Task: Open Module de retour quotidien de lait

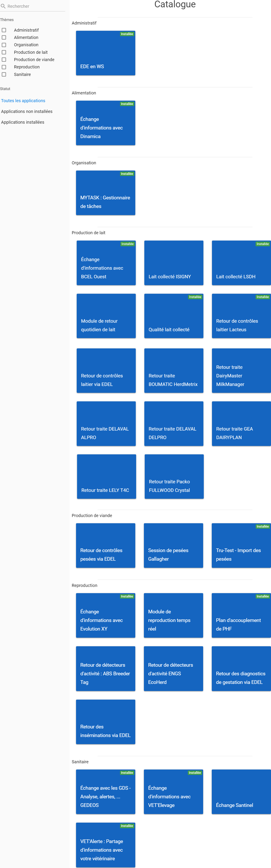Action: point(106,316)
